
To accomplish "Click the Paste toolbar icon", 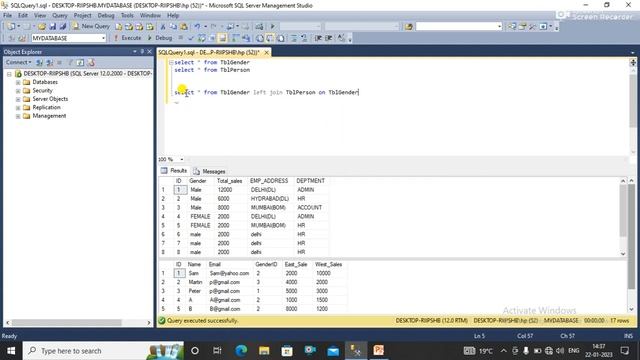I will 184,27.
